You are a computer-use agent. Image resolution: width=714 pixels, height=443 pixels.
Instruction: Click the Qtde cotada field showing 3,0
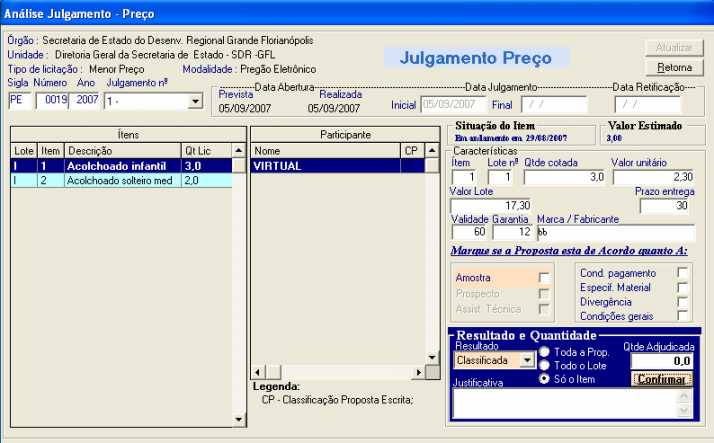click(x=565, y=177)
